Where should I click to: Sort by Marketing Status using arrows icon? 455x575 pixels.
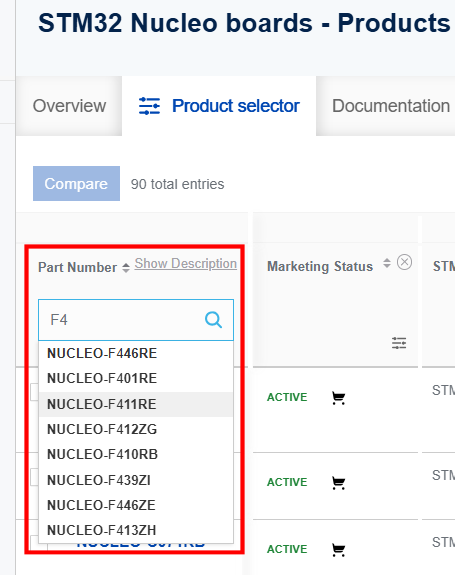pyautogui.click(x=386, y=263)
